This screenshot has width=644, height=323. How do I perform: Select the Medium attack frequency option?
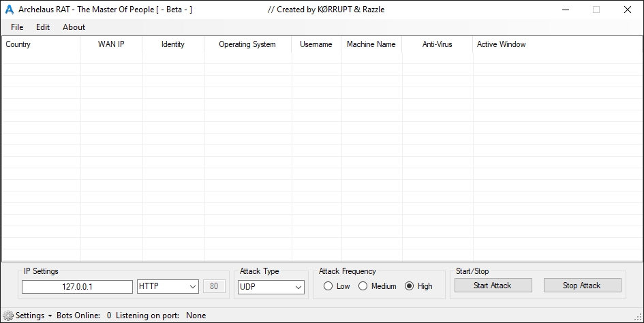(363, 286)
